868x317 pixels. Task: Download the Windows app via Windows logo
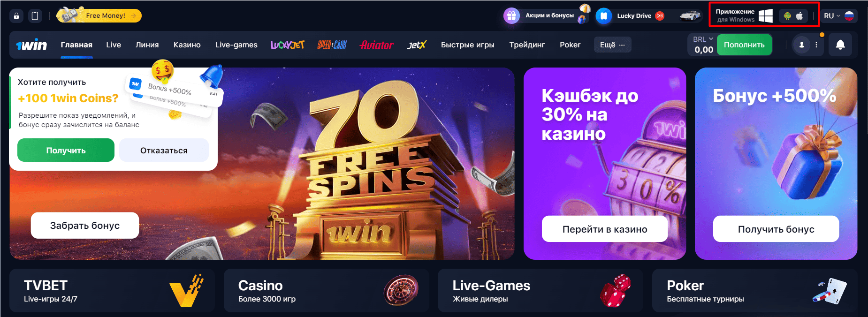pyautogui.click(x=766, y=15)
